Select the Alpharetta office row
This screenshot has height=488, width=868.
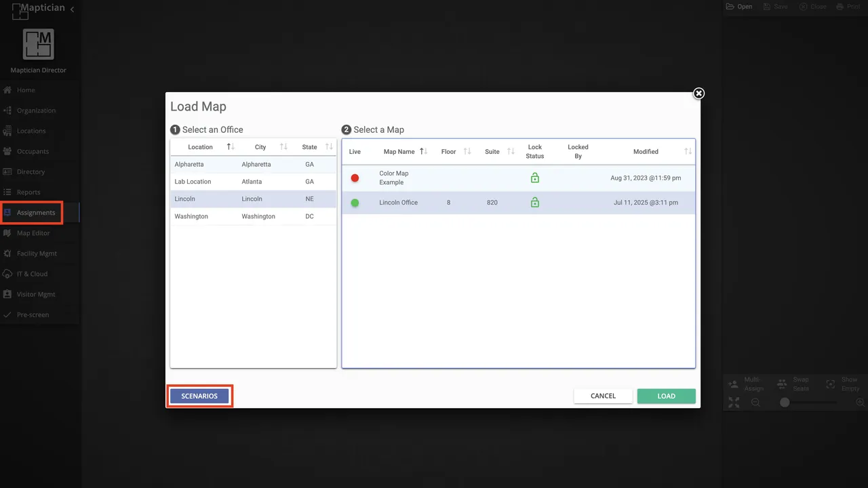[253, 165]
